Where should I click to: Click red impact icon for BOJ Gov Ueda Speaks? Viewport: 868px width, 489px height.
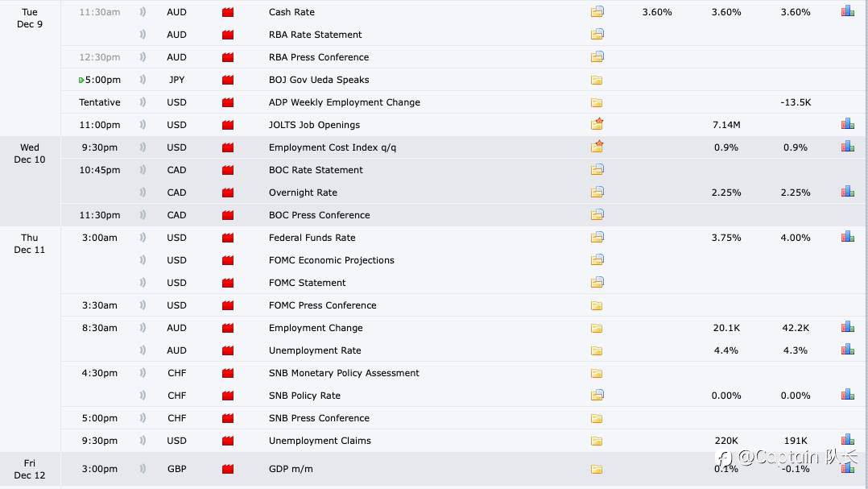(228, 80)
